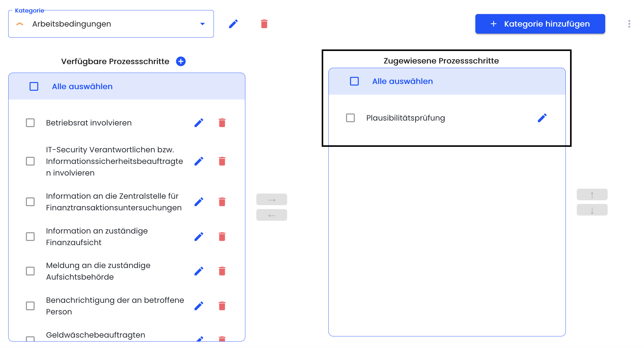
Task: Delete 'Information an zuständige Finanzaufsicht' step
Action: pos(222,237)
